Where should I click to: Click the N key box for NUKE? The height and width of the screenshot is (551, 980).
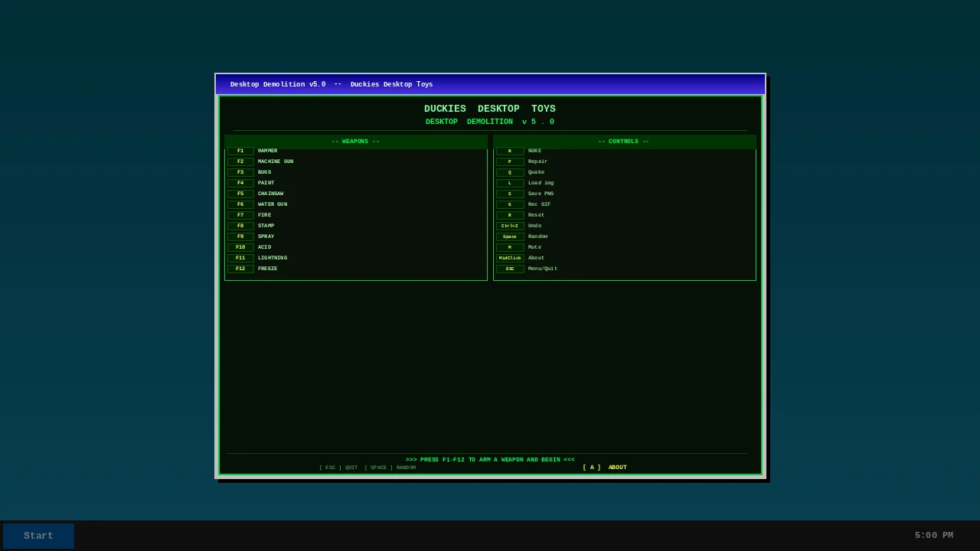coord(510,152)
